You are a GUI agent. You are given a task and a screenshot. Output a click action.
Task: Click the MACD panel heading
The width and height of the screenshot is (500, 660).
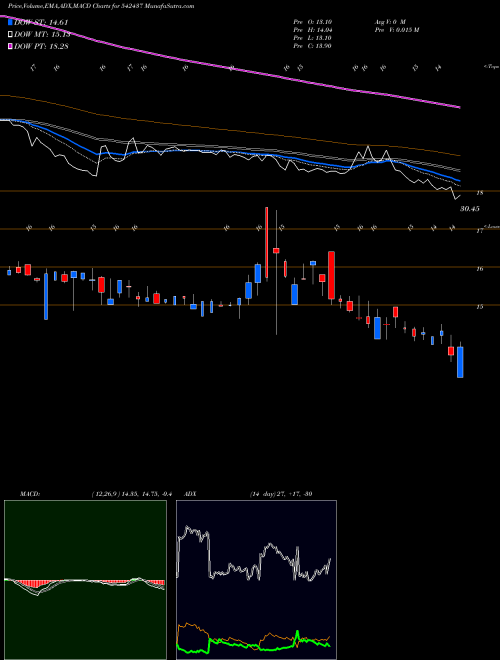pos(29,494)
